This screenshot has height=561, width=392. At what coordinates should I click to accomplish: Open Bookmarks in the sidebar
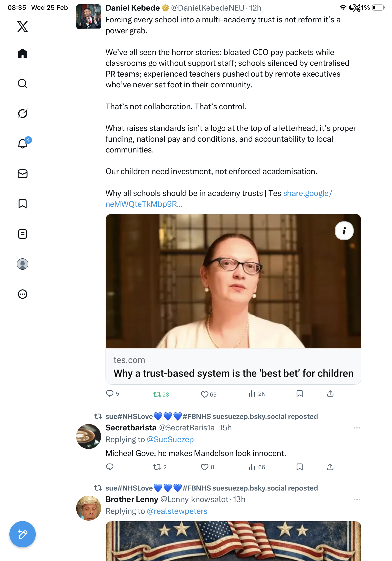click(x=23, y=204)
